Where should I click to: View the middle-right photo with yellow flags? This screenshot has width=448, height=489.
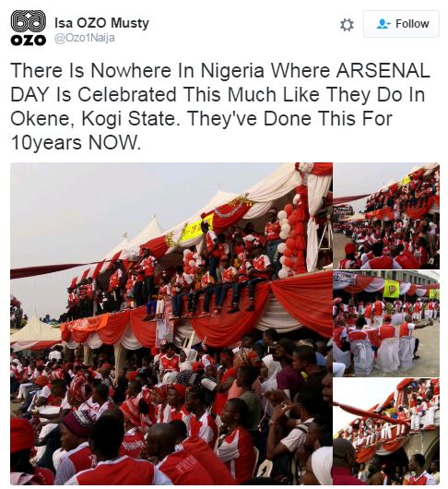pos(386,324)
